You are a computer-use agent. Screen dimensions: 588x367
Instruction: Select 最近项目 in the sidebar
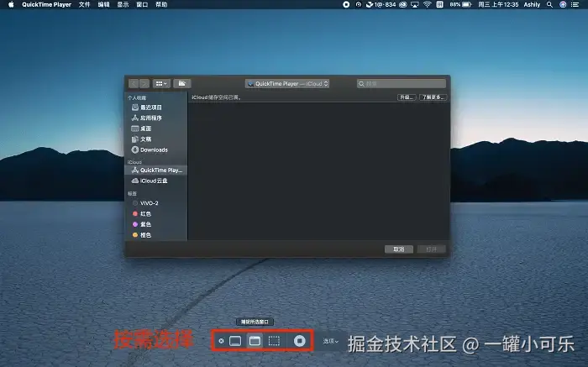[155, 107]
